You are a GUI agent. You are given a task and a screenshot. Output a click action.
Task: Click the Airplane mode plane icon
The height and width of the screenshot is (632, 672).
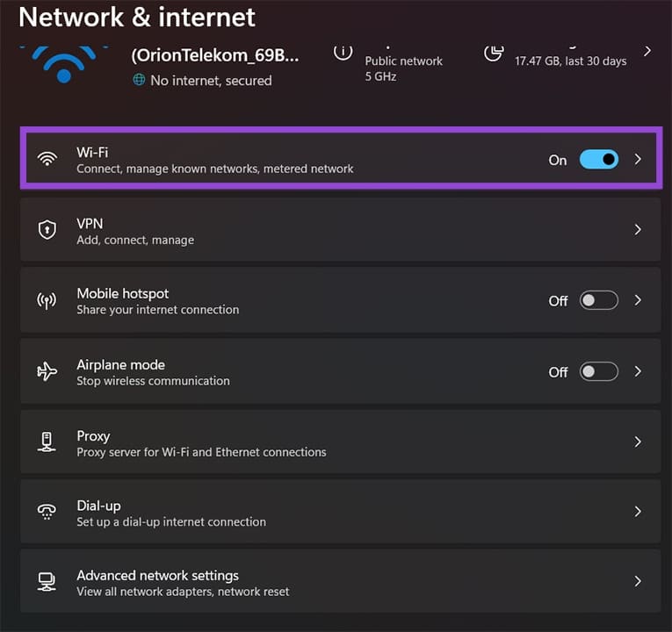point(47,371)
